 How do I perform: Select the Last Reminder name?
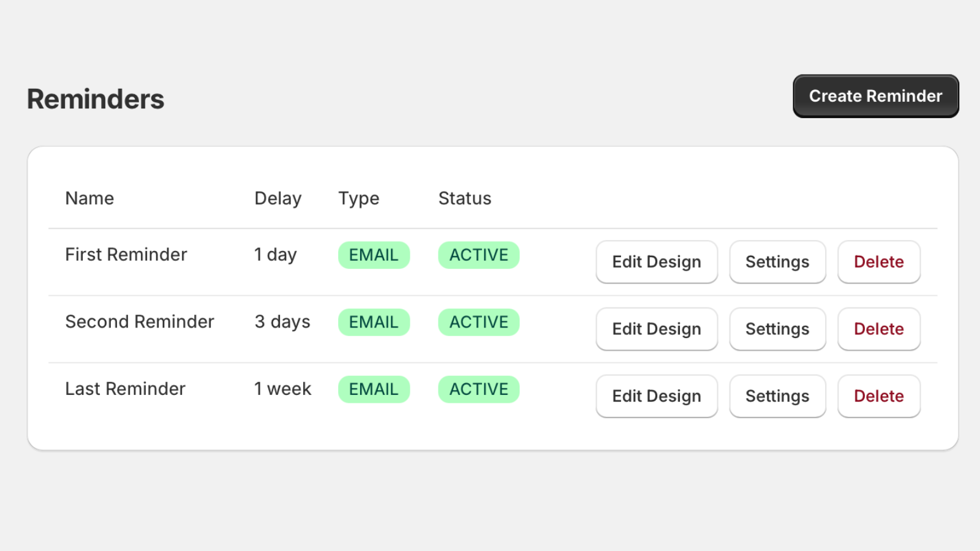pos(126,389)
